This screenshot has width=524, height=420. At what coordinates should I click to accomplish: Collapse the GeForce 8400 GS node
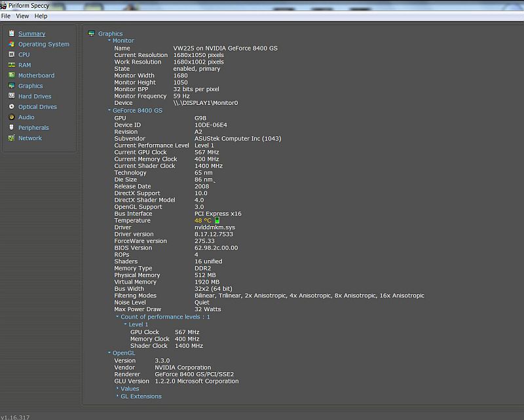109,110
